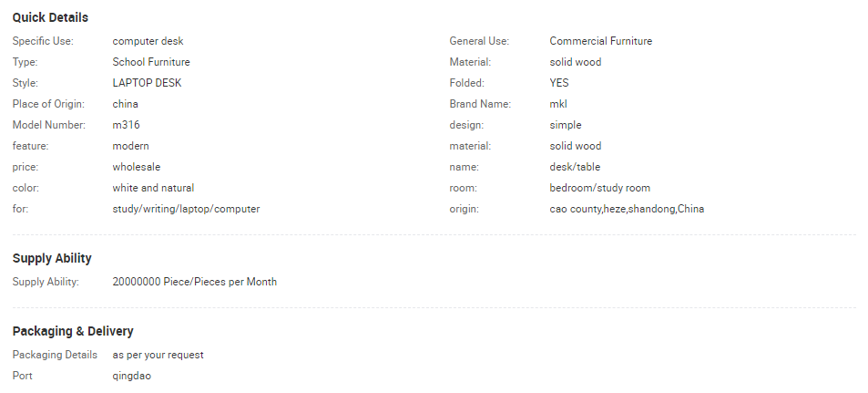
Task: Click the 'Commercial Furniture' General Use value
Action: (600, 41)
